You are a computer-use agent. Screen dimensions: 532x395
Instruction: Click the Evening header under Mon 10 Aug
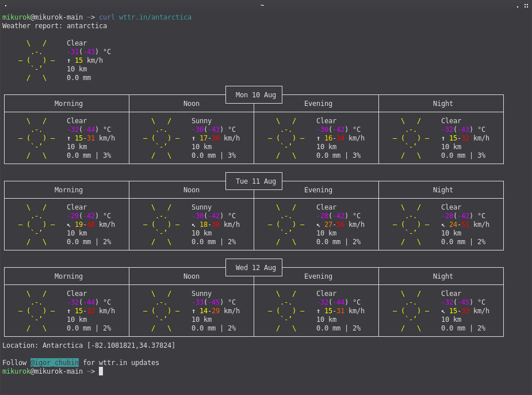318,104
